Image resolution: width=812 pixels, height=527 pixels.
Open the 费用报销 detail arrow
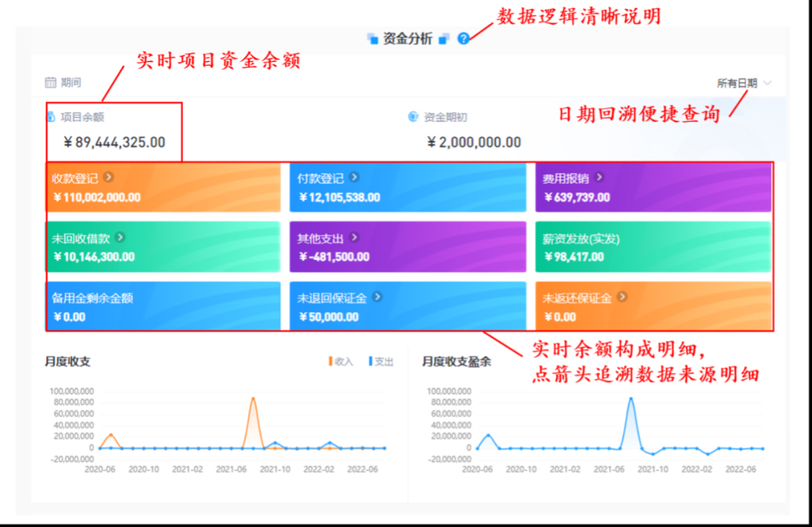point(599,177)
